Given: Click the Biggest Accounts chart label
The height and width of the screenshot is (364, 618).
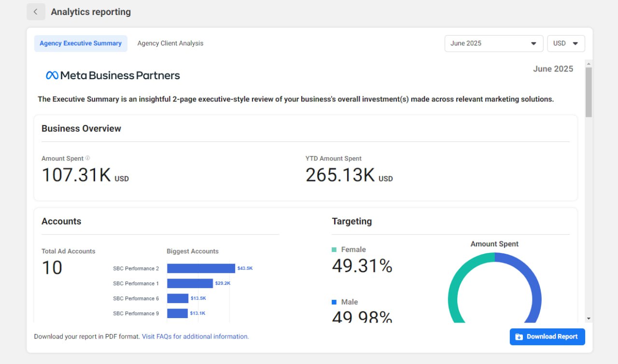Looking at the screenshot, I should (193, 251).
